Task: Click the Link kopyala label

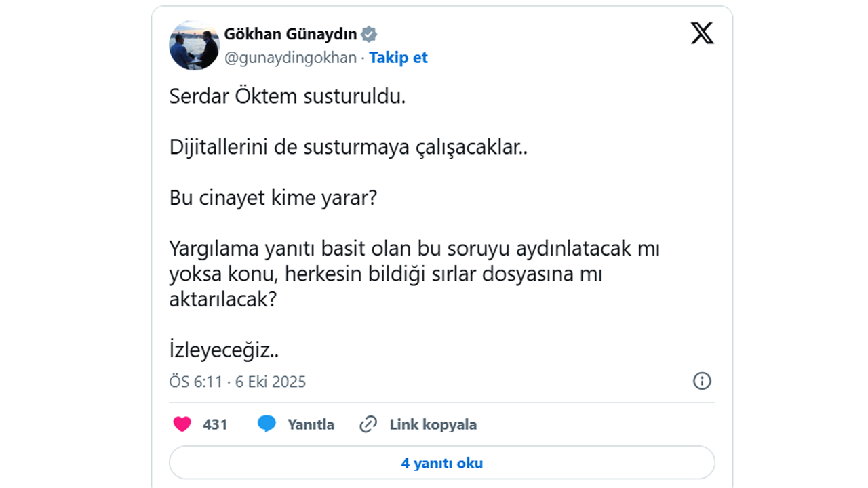Action: 433,425
